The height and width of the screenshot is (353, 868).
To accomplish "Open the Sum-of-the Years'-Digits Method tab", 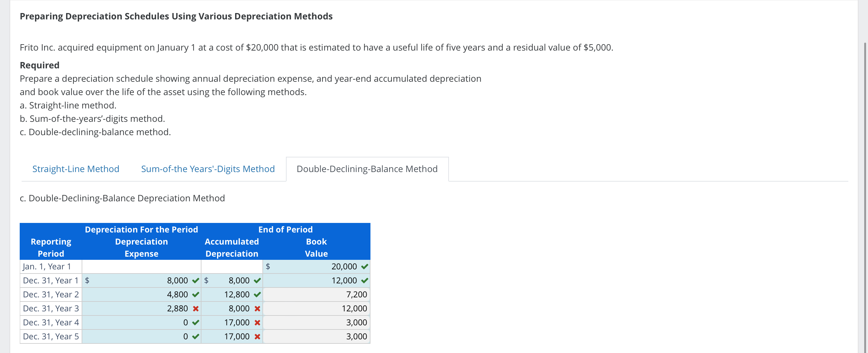I will (207, 169).
